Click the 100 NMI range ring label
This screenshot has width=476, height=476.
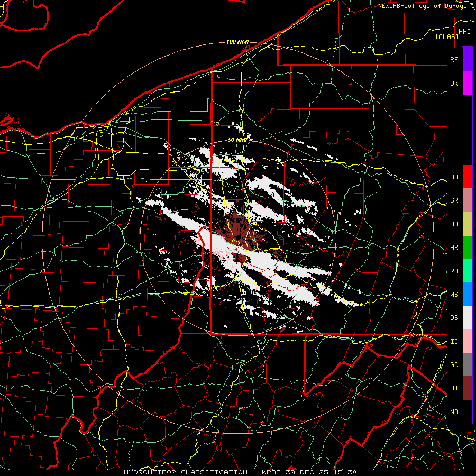pyautogui.click(x=237, y=42)
